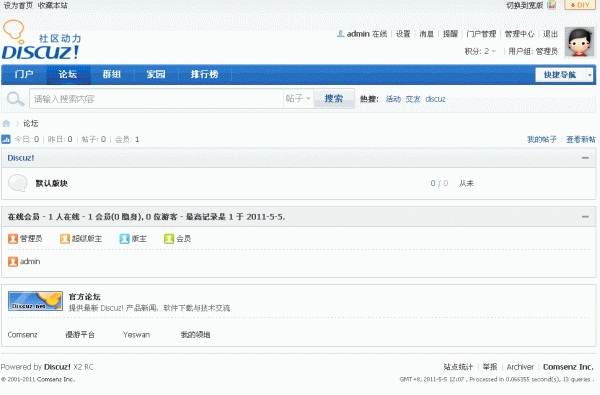The height and width of the screenshot is (395, 600).
Task: Click the magnifying glass search icon
Action: [15, 99]
